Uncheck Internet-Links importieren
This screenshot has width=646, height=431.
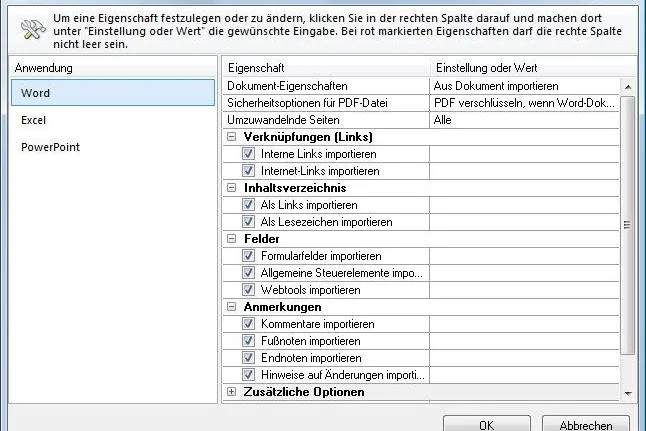pyautogui.click(x=248, y=171)
